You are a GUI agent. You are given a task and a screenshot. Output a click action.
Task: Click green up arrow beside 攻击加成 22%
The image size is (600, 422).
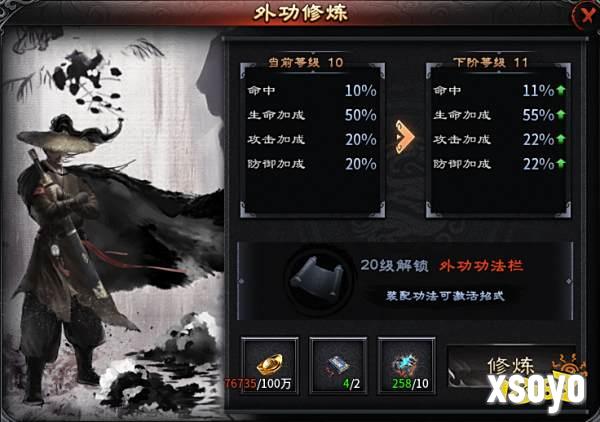pos(561,139)
